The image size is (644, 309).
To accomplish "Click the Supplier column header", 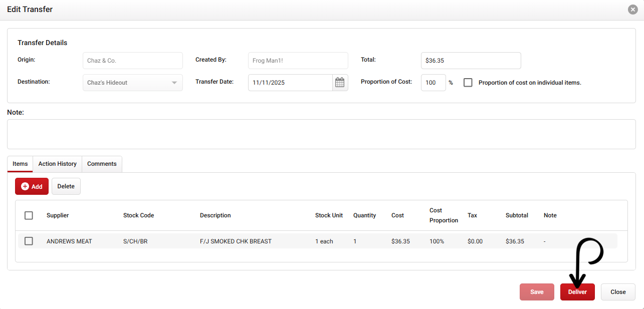I will 58,215.
